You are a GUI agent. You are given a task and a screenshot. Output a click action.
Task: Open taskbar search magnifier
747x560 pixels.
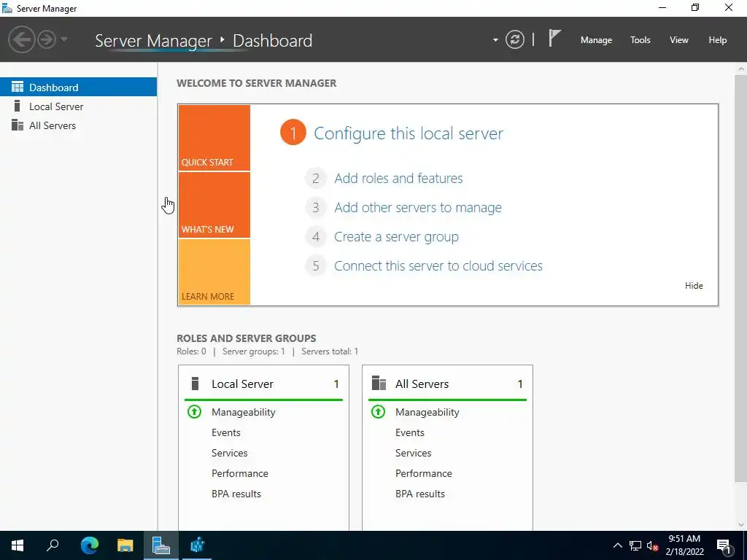(53, 545)
